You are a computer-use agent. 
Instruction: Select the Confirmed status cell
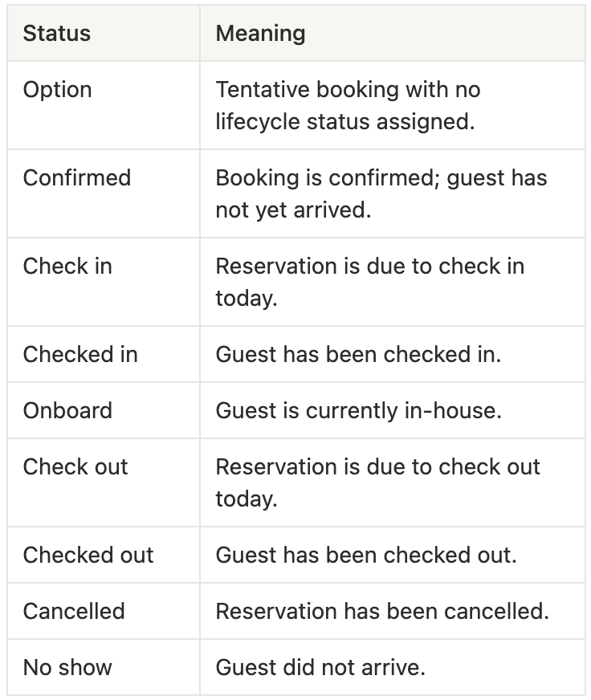104,193
